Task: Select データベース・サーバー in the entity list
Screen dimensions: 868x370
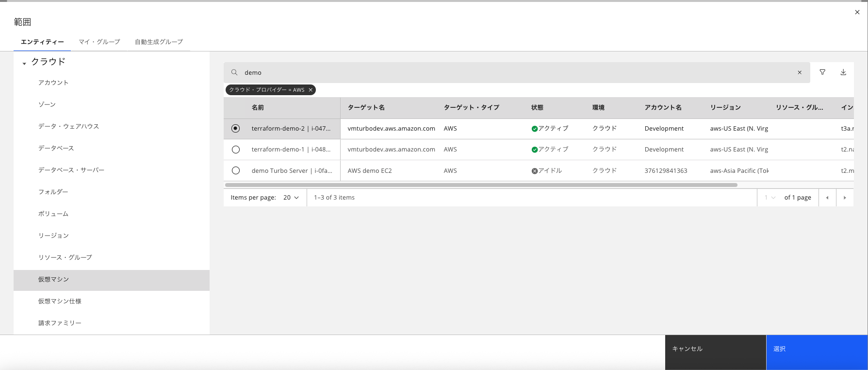Action: pyautogui.click(x=71, y=170)
